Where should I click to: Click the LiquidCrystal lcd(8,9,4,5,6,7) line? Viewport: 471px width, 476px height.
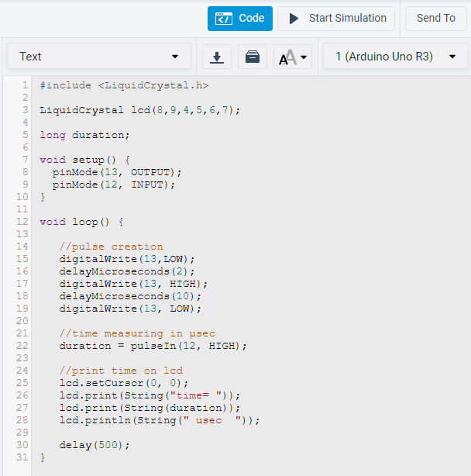(x=139, y=110)
